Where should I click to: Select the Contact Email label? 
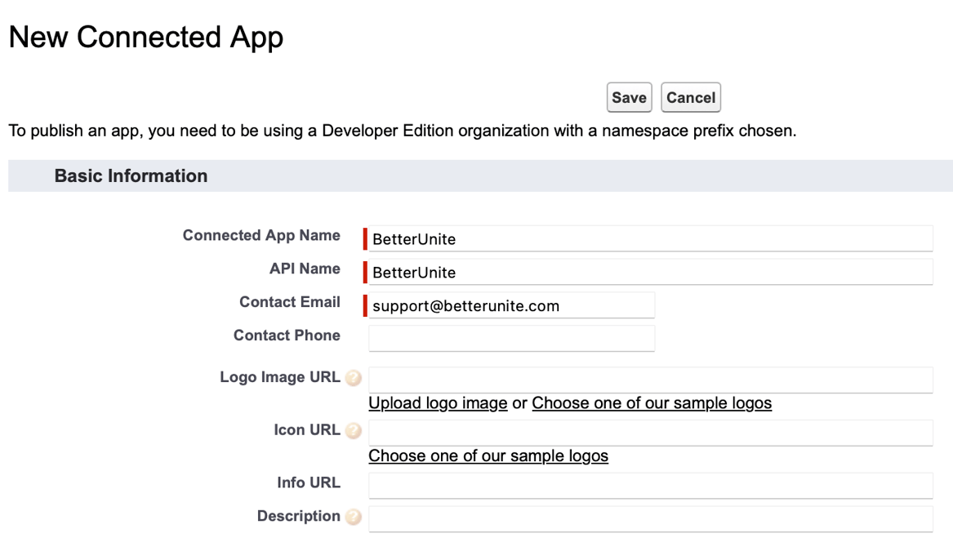[x=289, y=302]
